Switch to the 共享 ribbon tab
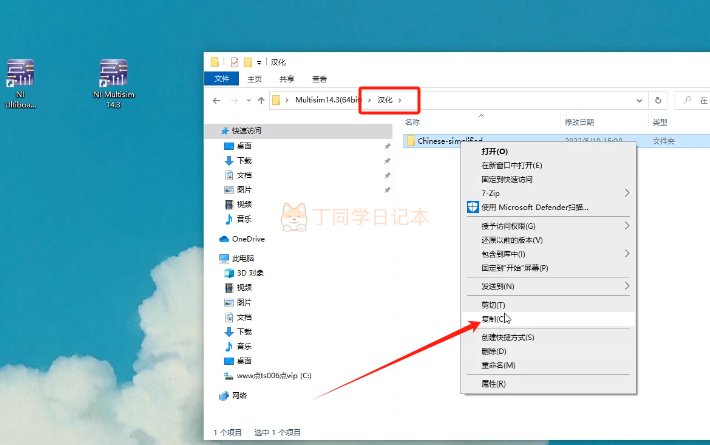 [x=287, y=79]
